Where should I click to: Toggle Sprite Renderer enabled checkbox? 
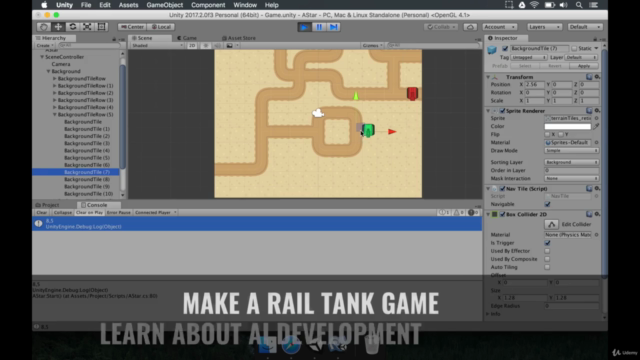pyautogui.click(x=502, y=111)
